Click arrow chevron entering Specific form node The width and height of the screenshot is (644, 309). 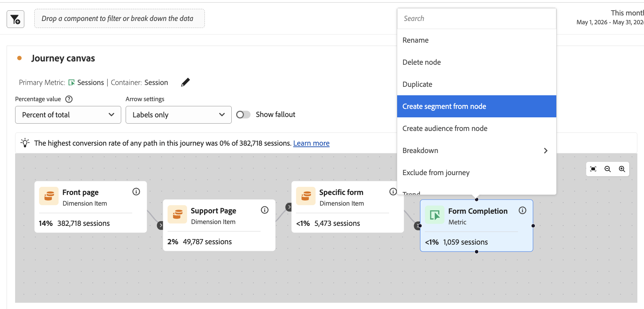click(x=289, y=207)
